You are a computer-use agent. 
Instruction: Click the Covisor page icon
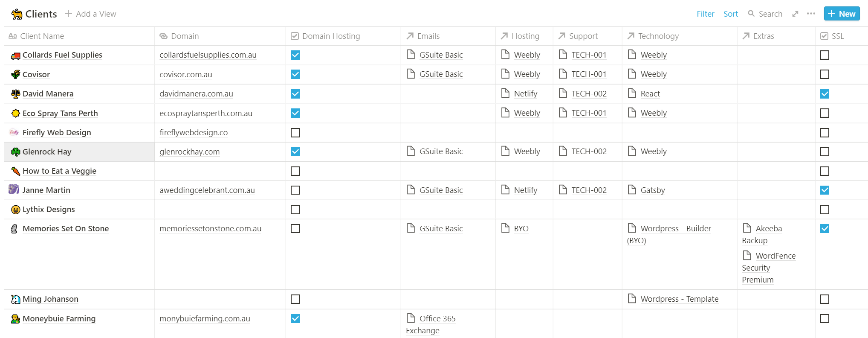pyautogui.click(x=16, y=75)
